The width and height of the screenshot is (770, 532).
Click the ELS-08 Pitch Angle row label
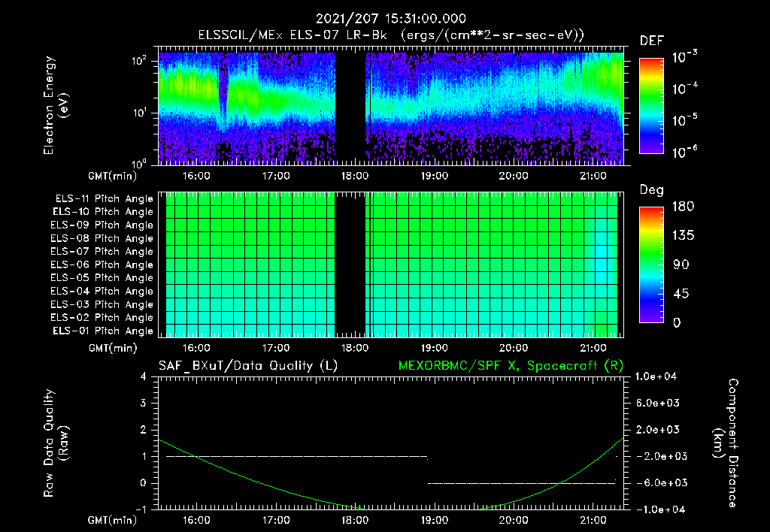102,238
